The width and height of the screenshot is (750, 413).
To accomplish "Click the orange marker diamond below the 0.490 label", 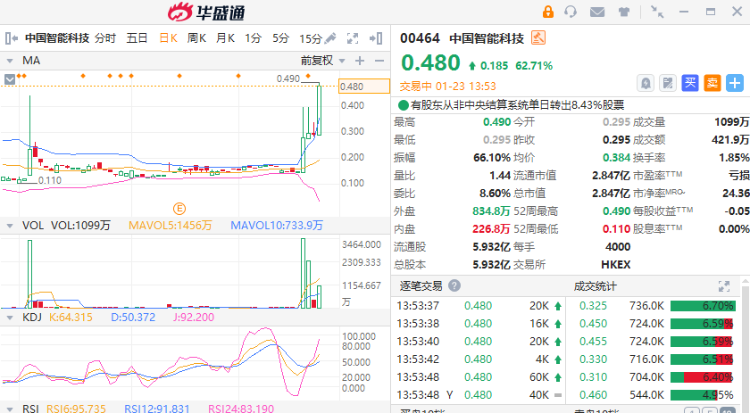I will (308, 76).
